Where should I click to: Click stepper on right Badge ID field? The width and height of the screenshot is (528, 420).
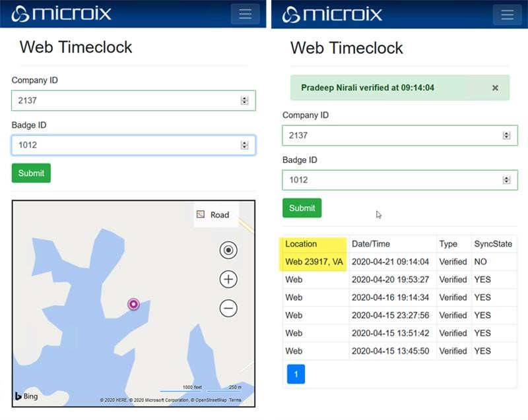(x=506, y=180)
